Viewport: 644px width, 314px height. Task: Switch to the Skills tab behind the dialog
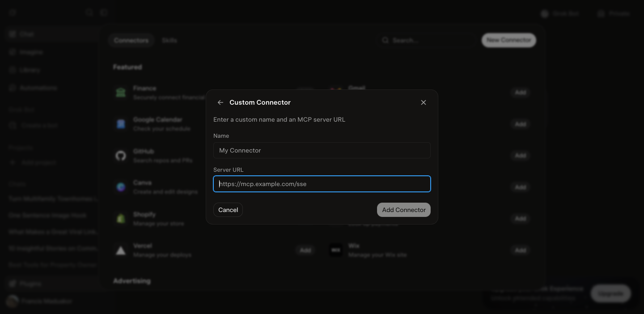169,40
